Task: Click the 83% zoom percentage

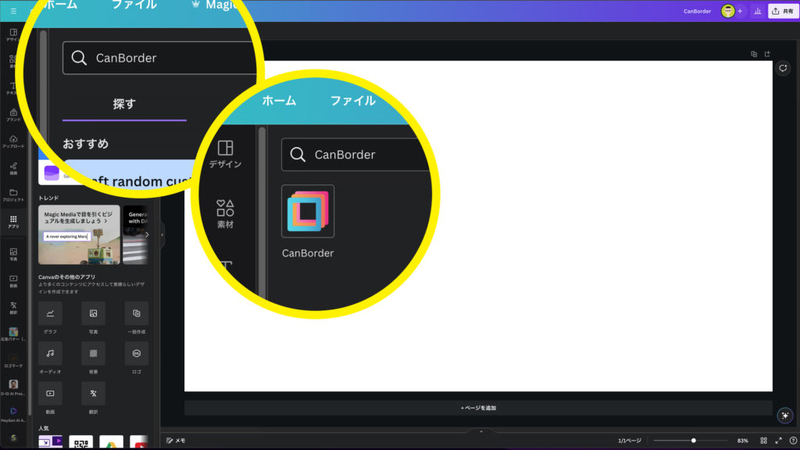Action: coord(742,440)
